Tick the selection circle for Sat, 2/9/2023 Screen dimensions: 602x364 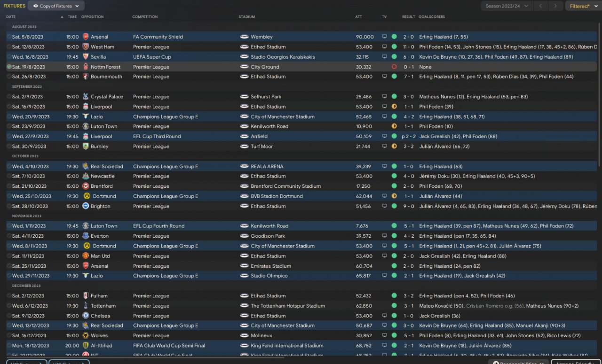coord(9,97)
